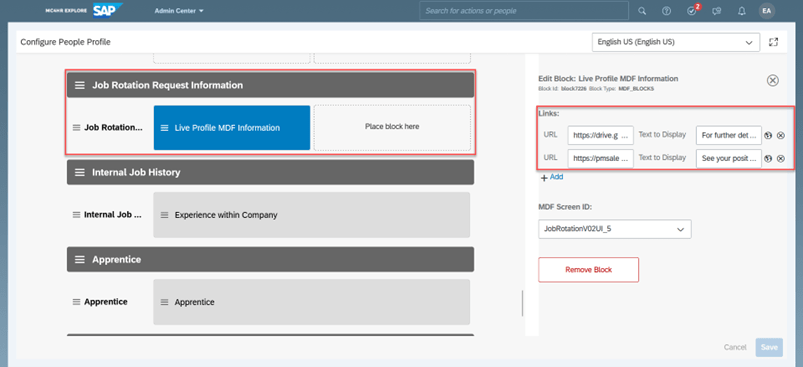The image size is (803, 367).
Task: Click the Save button
Action: pos(769,347)
